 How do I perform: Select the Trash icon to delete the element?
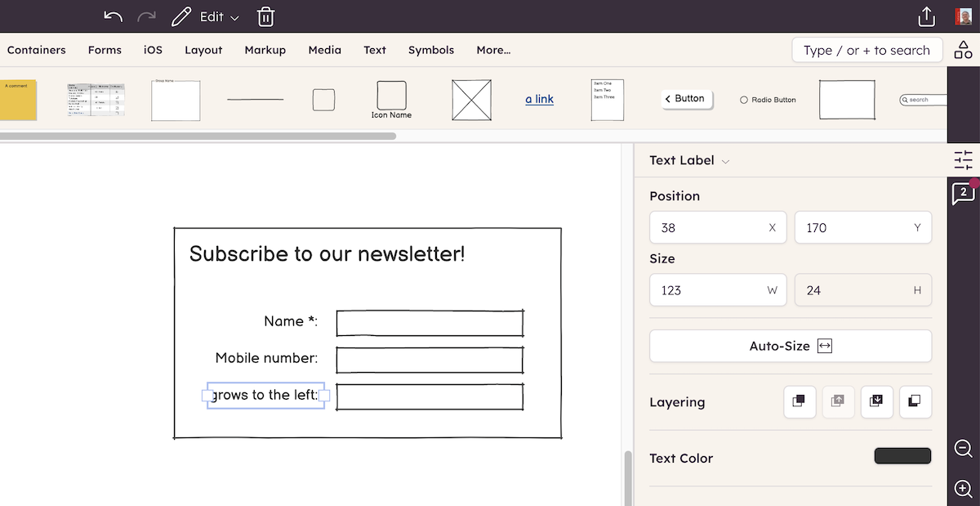pyautogui.click(x=265, y=16)
